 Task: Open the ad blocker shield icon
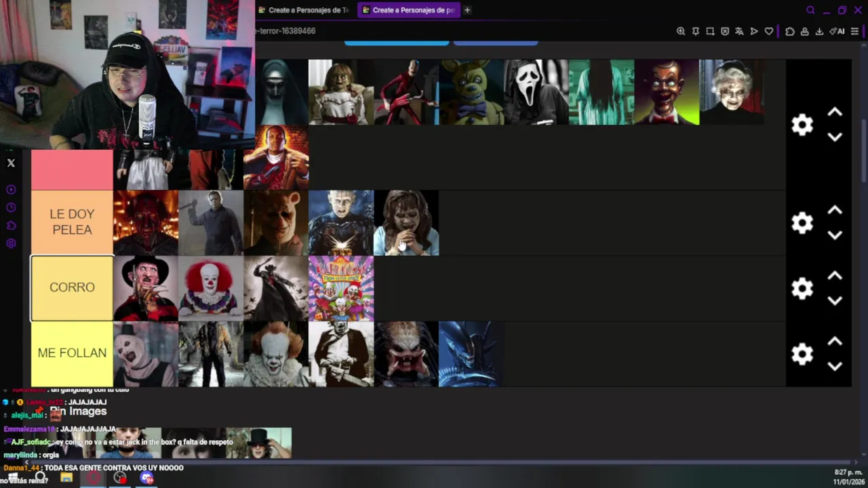coord(725,31)
